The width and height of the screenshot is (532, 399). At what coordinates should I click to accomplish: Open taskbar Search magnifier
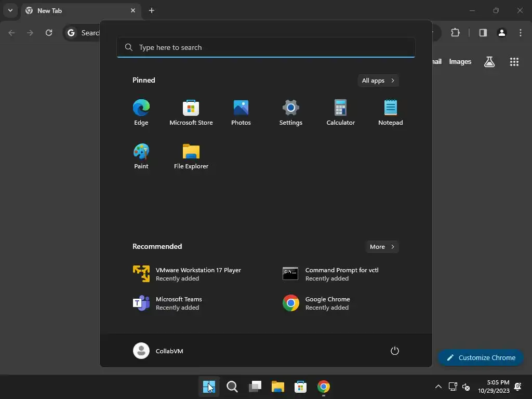click(x=232, y=387)
